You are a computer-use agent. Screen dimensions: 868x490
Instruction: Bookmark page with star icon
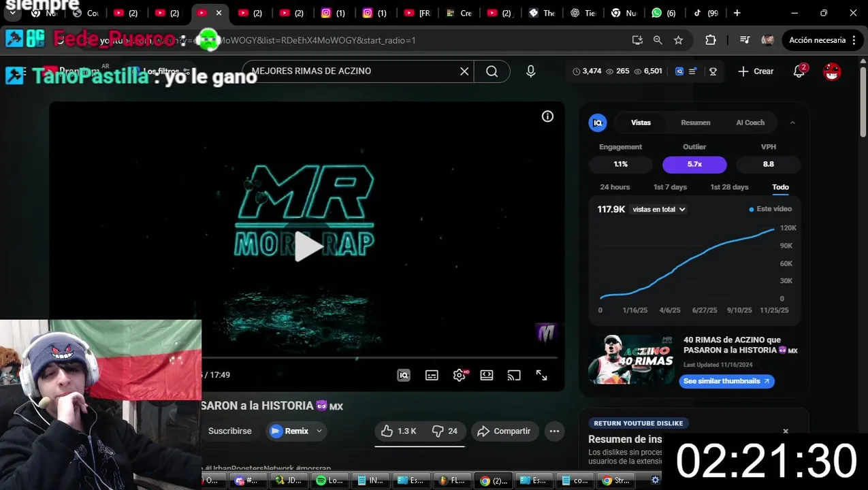(x=678, y=40)
